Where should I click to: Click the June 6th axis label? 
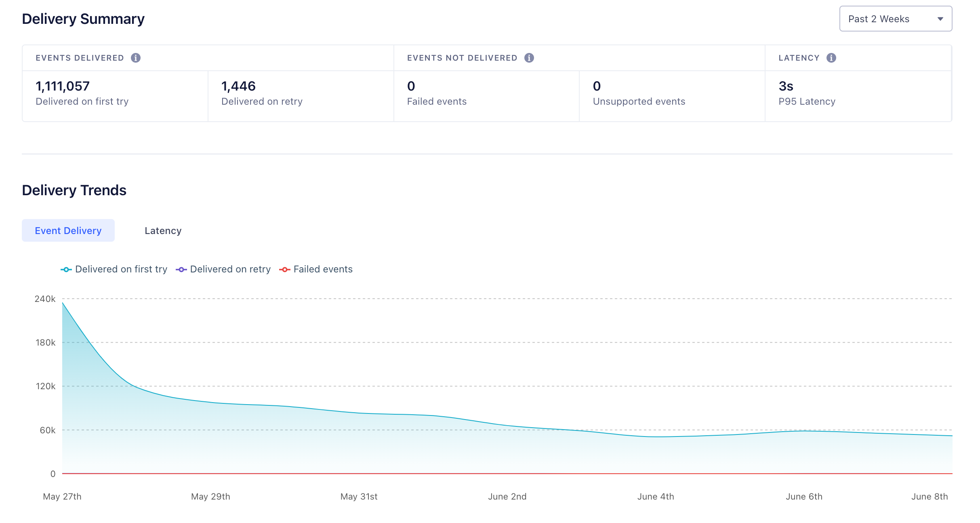click(x=804, y=496)
